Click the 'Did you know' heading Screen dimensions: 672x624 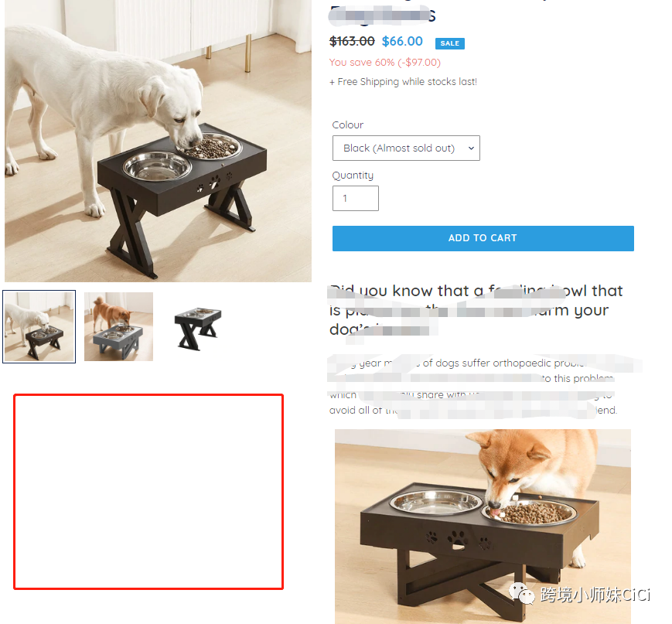pos(476,310)
